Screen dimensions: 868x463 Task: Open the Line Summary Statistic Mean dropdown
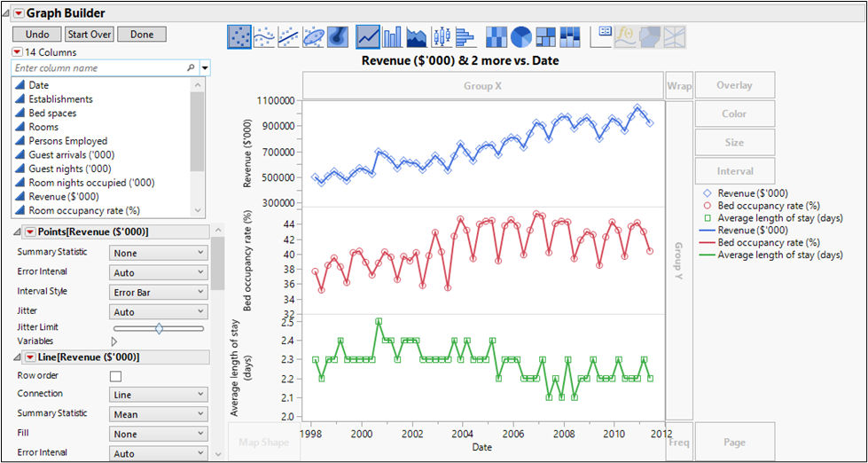159,413
